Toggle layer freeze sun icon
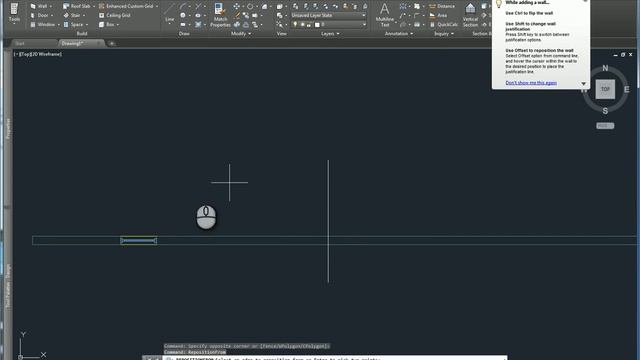Screen dimensions: 640x360 tap(302, 24)
